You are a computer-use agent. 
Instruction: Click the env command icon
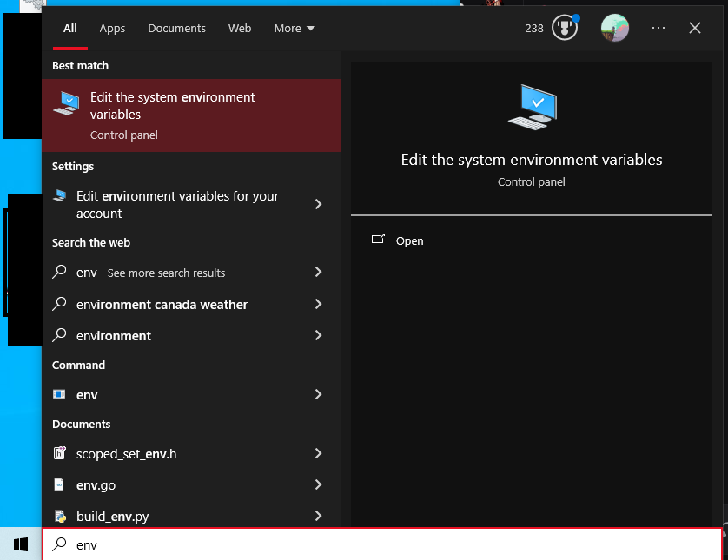pyautogui.click(x=59, y=394)
